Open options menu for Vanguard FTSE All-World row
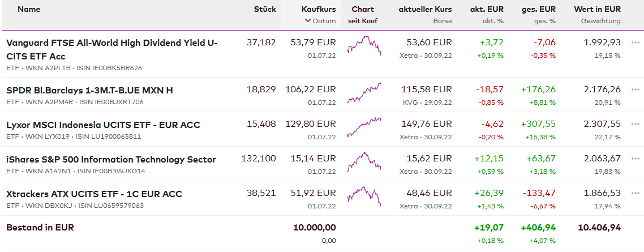Screen dimensions: 644x252 [x=635, y=42]
